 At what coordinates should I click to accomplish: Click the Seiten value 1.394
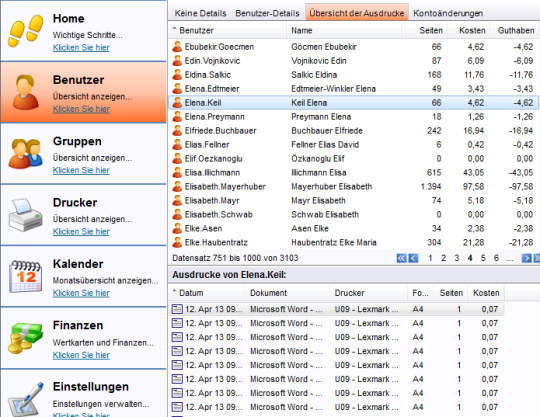tap(431, 186)
